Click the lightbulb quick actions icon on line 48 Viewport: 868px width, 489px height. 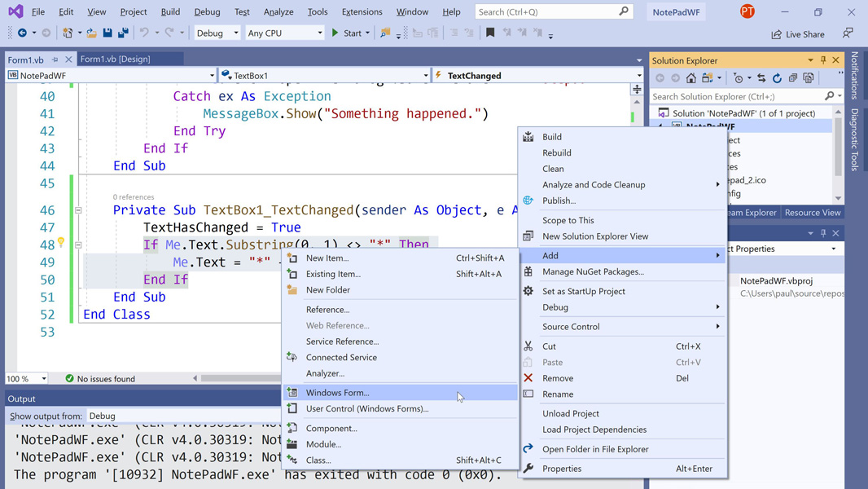tap(61, 243)
